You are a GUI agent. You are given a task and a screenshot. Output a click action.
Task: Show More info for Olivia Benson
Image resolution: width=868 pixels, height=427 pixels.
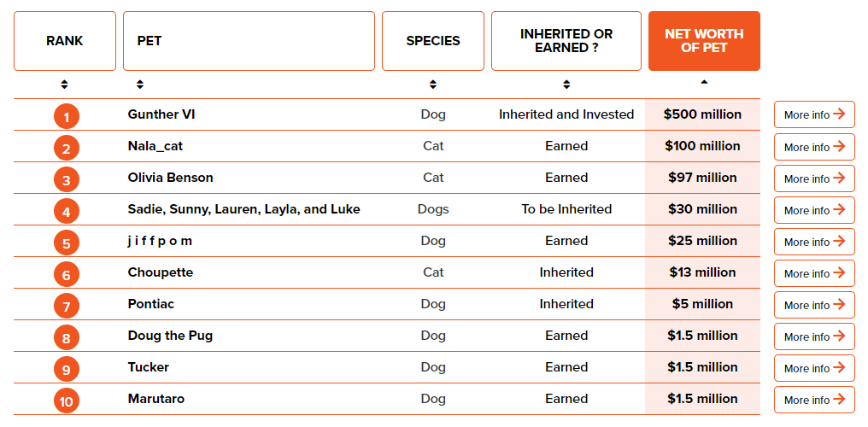pyautogui.click(x=814, y=178)
